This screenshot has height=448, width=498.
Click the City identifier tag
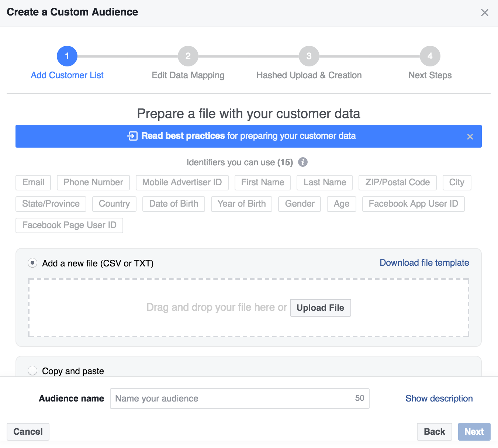pos(457,183)
